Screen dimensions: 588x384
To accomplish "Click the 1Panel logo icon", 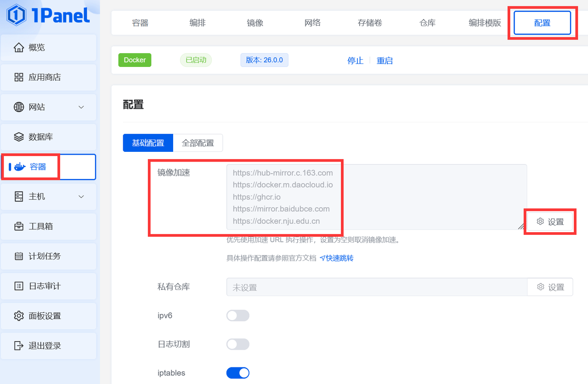I will [17, 15].
